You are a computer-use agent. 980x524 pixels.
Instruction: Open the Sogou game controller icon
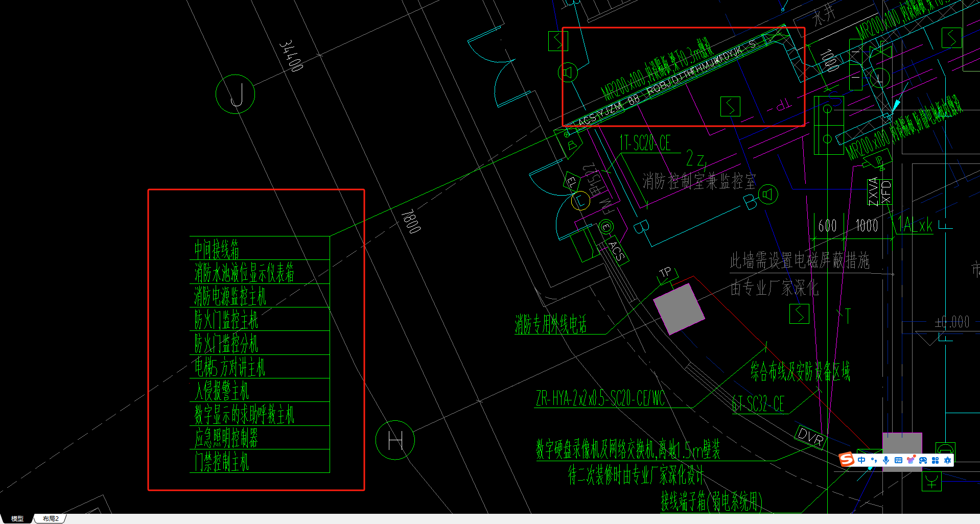(x=923, y=460)
